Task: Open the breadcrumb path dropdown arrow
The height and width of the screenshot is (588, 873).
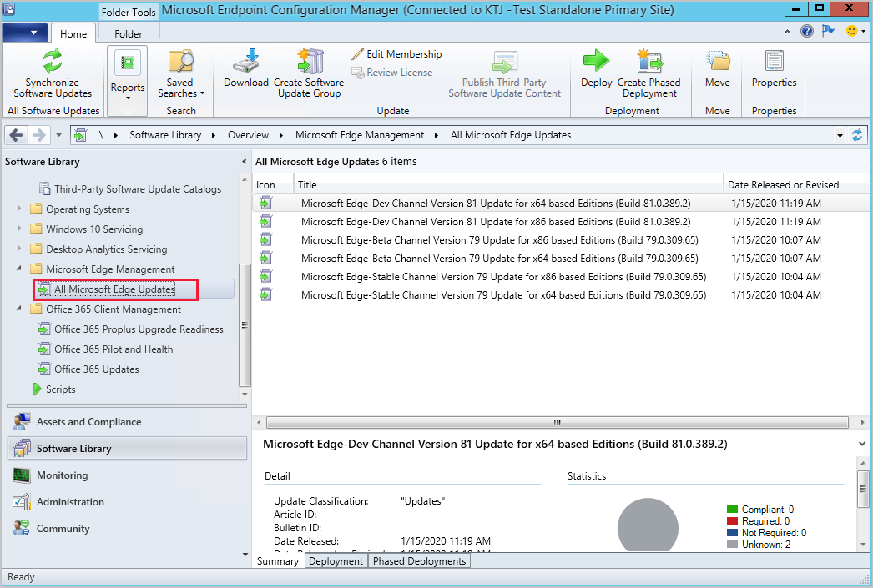Action: (x=840, y=134)
